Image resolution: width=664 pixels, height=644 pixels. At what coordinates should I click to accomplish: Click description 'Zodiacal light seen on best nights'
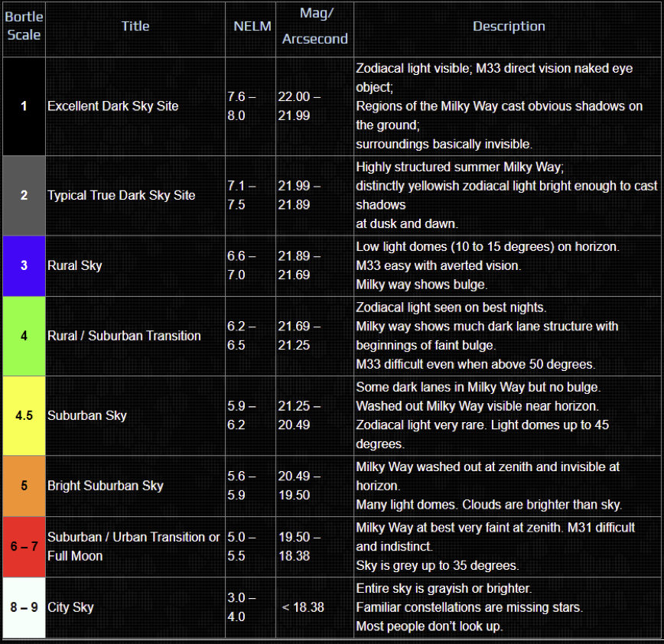coord(487,336)
